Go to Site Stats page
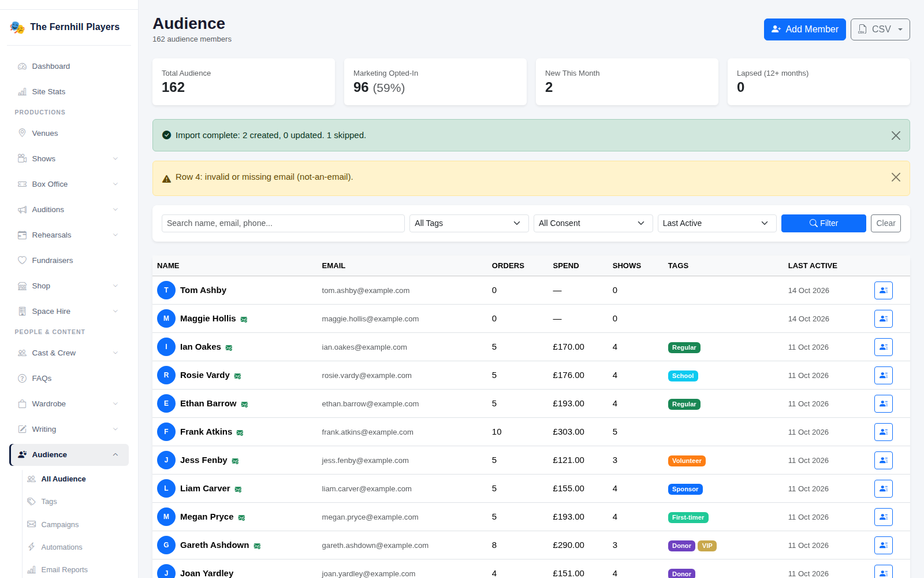Screen dimensions: 924x578 click(x=69, y=92)
